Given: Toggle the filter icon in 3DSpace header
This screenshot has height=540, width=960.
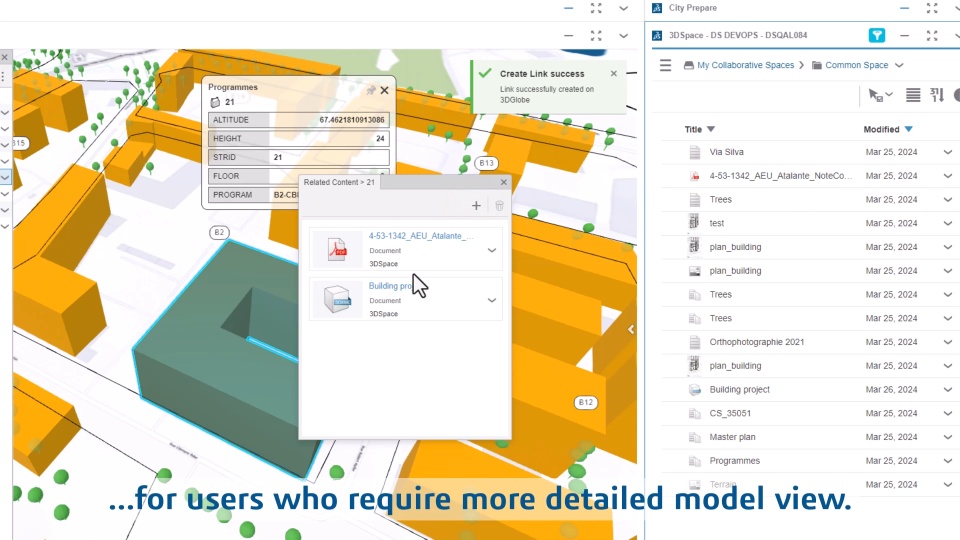Looking at the screenshot, I should tap(877, 36).
